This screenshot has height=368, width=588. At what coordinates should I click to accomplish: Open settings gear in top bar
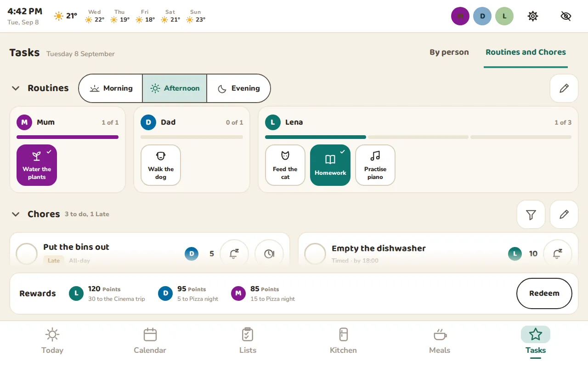click(532, 16)
